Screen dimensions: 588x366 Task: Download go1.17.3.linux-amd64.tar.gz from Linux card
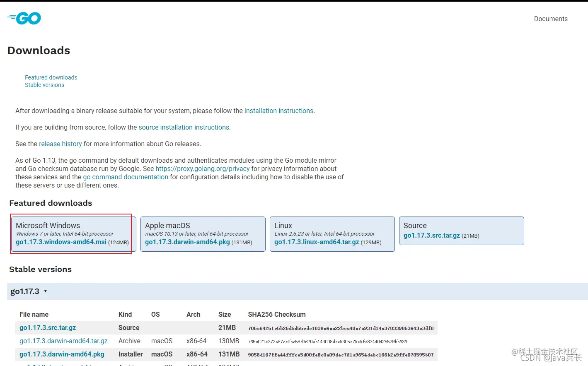(x=317, y=242)
